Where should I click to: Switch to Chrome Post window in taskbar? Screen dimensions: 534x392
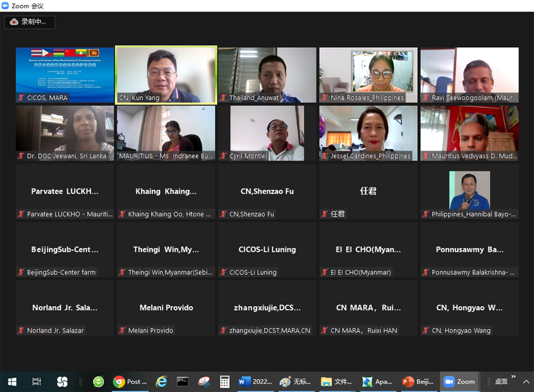tap(130, 382)
